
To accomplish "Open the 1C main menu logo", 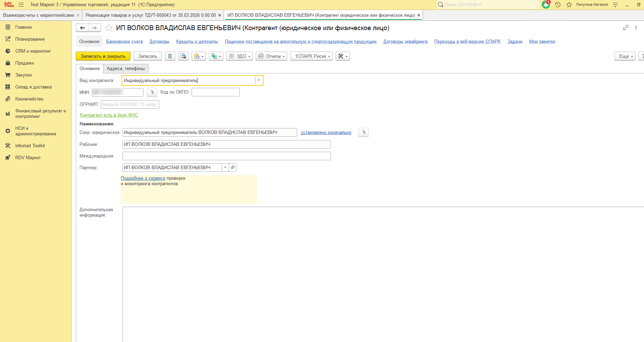I will pos(9,5).
